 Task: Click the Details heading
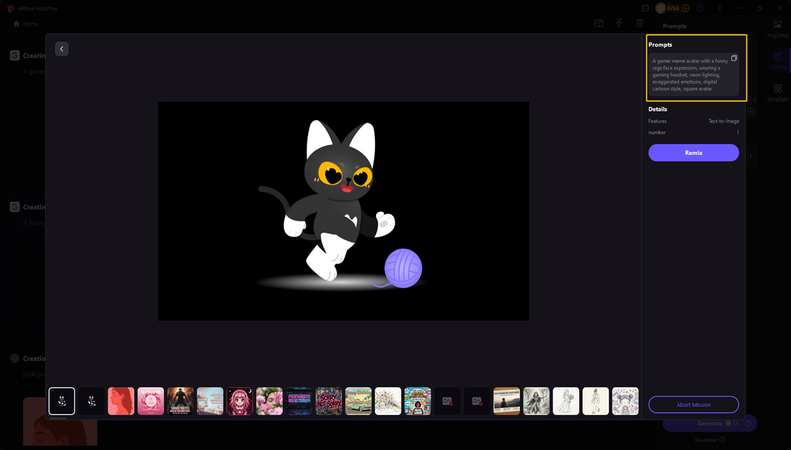(658, 109)
